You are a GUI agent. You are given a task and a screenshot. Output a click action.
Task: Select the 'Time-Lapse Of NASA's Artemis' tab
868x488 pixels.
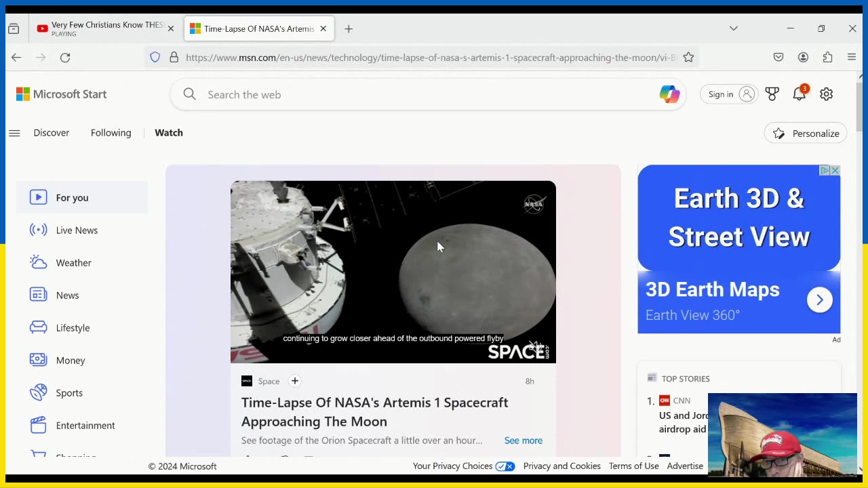(259, 28)
